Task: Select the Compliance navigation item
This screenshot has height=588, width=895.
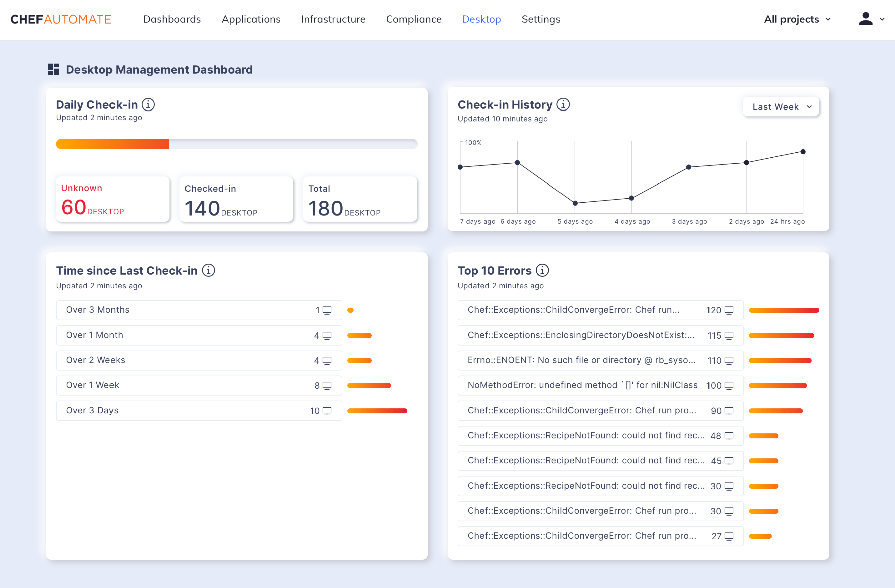Action: tap(414, 19)
